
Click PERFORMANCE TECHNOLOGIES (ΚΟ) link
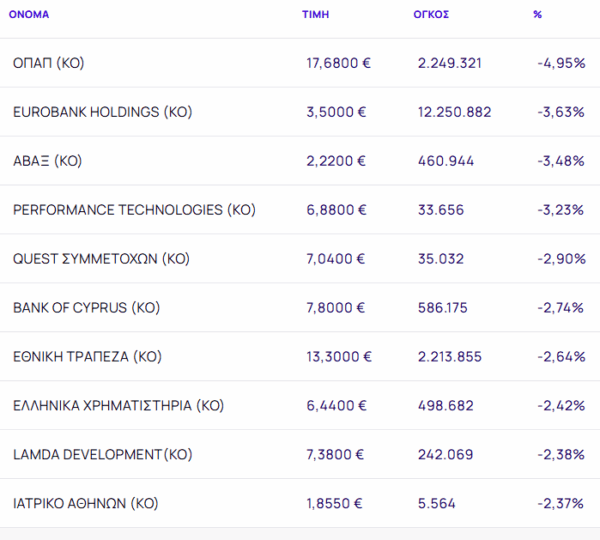[134, 210]
